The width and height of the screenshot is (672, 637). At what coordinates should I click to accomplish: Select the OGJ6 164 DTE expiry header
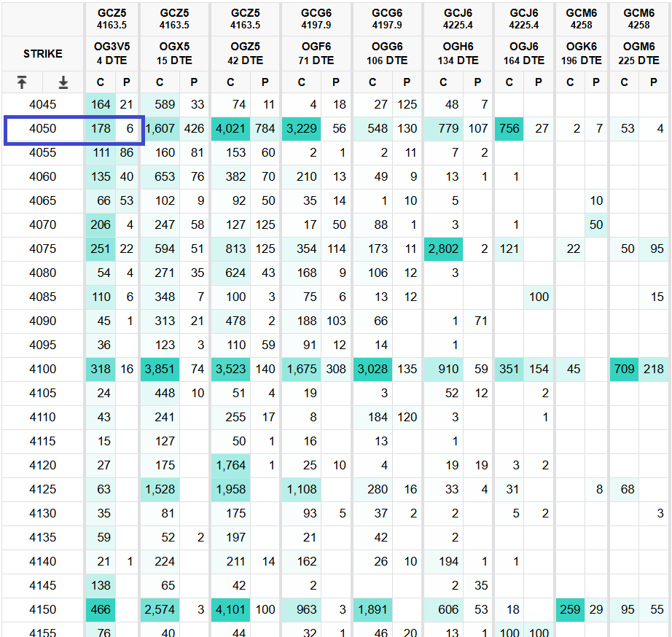(524, 54)
